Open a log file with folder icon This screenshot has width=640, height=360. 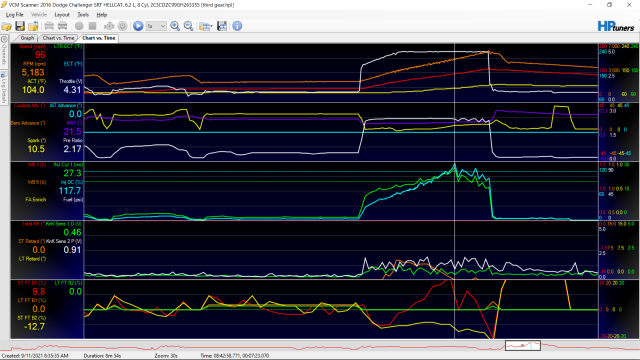7,26
